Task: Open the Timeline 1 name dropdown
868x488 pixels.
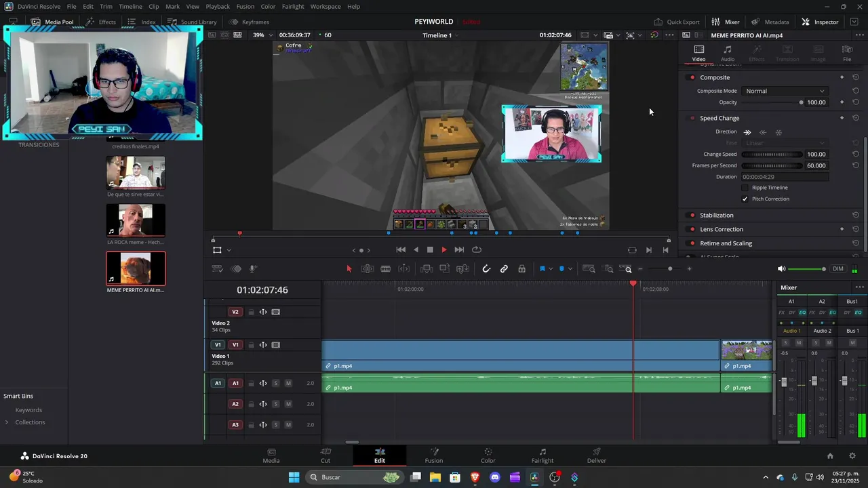Action: pos(441,35)
